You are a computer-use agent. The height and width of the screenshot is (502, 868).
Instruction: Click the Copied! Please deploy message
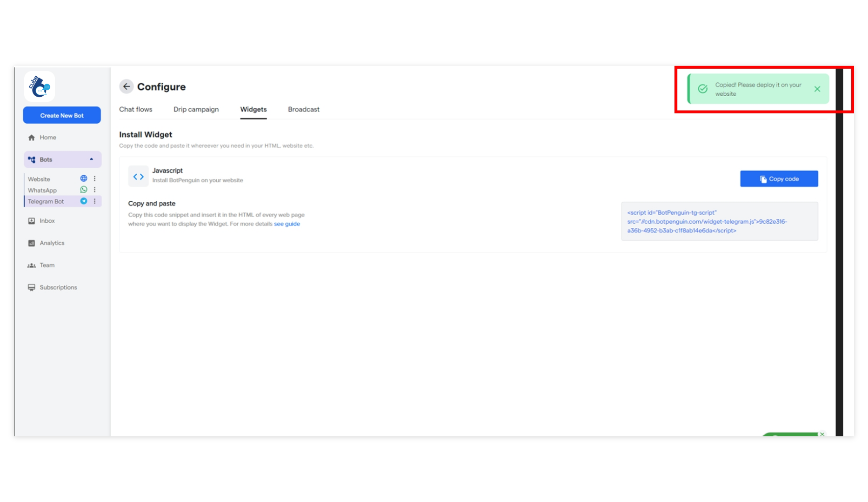coord(758,89)
